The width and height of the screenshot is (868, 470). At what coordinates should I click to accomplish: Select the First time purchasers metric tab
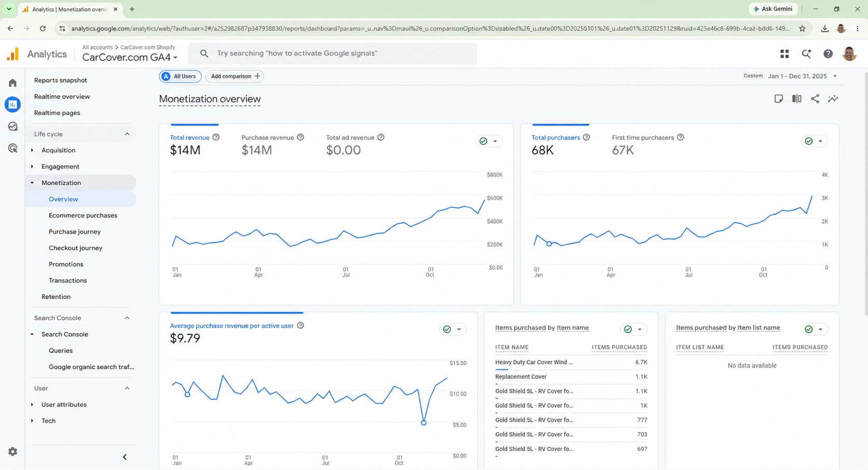[x=648, y=144]
